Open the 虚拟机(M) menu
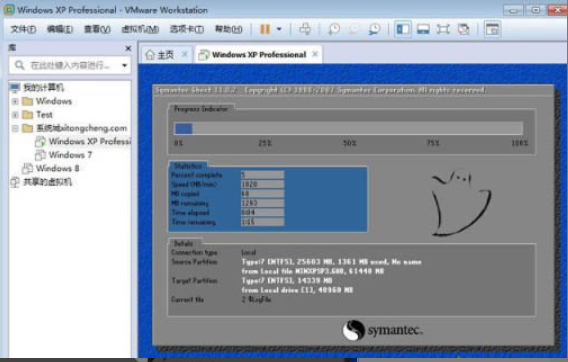568x362 pixels. (x=140, y=29)
